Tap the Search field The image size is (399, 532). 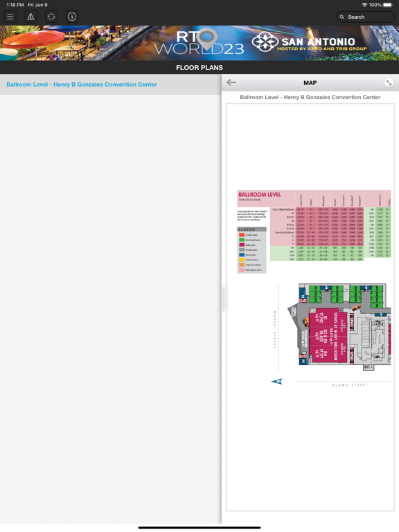point(366,17)
